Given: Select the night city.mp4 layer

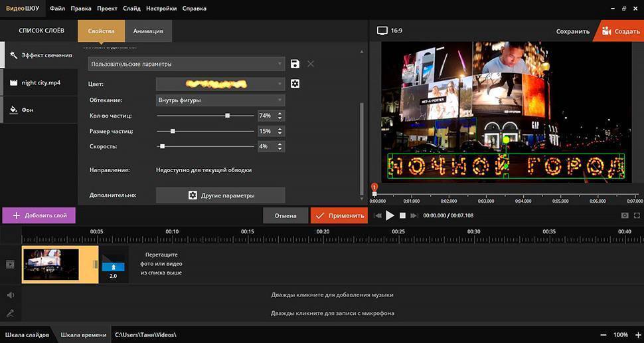Looking at the screenshot, I should 41,82.
